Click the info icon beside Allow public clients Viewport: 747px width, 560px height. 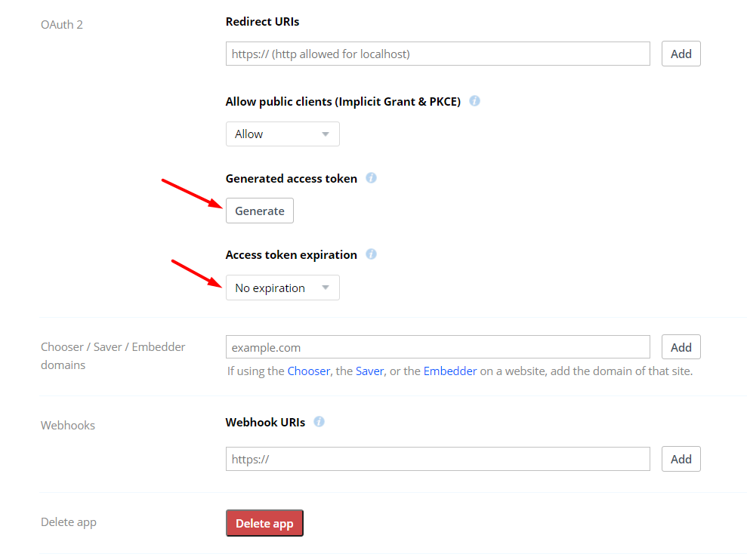[474, 101]
